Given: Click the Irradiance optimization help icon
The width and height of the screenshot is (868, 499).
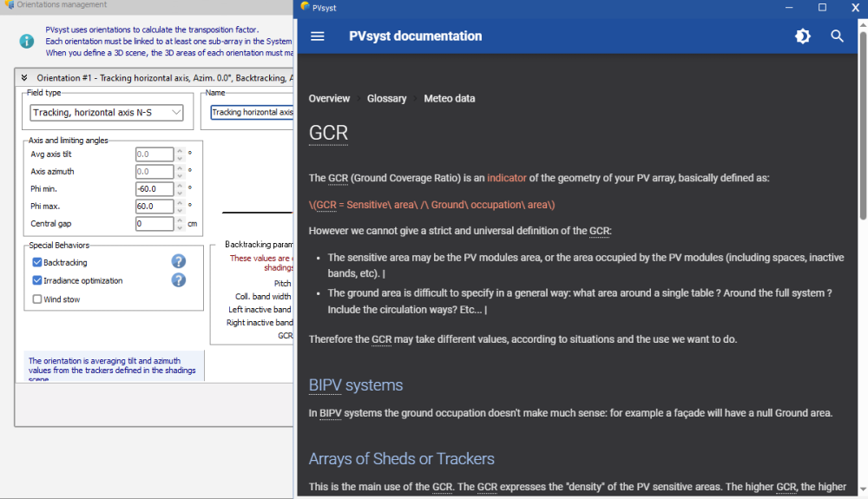Looking at the screenshot, I should (x=178, y=279).
